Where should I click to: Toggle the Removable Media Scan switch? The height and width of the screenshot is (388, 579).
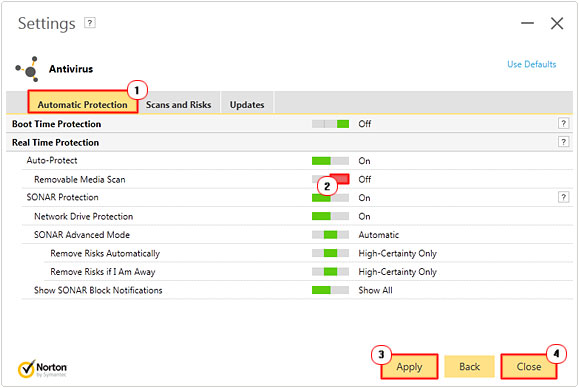(x=330, y=179)
